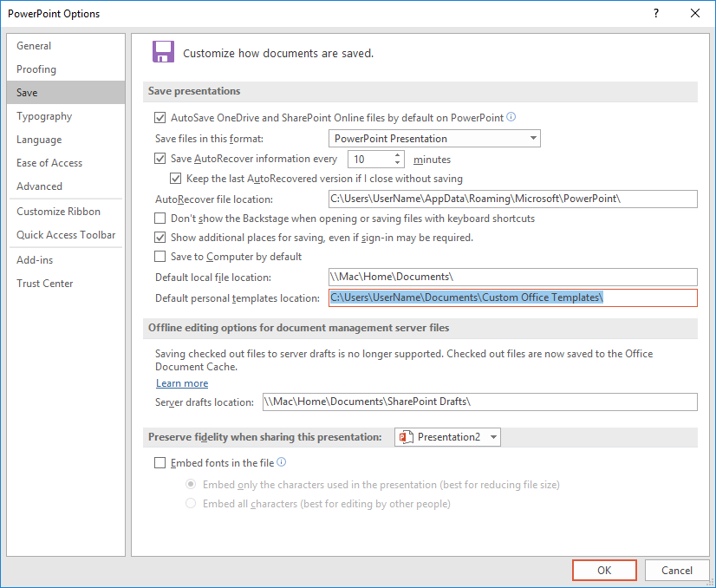Viewport: 716px width, 588px height.
Task: Switch to the Proofing category
Action: click(x=36, y=69)
